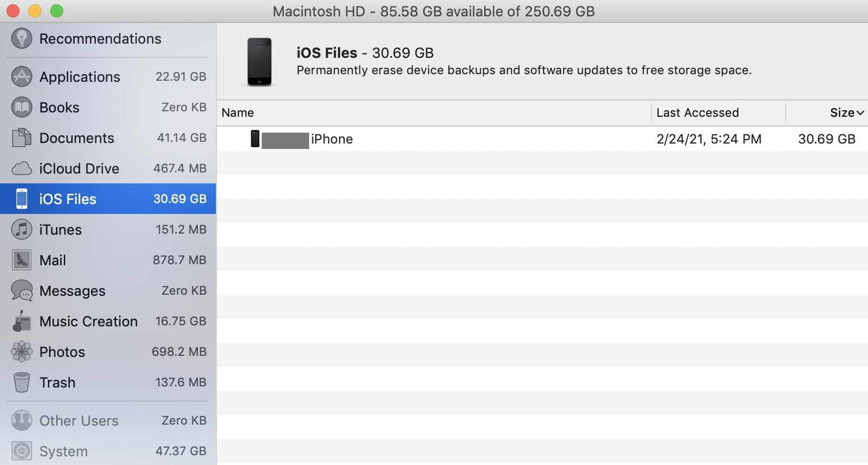The height and width of the screenshot is (465, 868).
Task: Click the 30.69 GB size of iPhone backup
Action: click(827, 139)
